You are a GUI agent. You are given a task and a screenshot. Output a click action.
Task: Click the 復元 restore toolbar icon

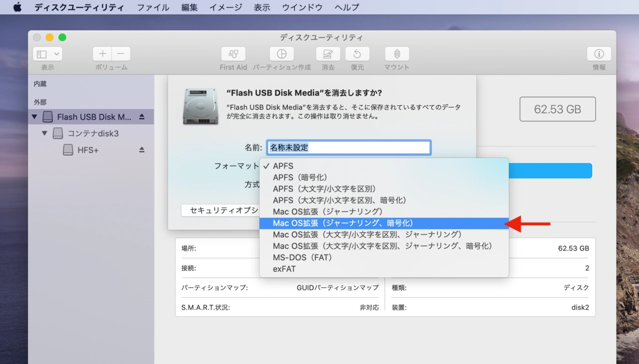click(x=357, y=54)
